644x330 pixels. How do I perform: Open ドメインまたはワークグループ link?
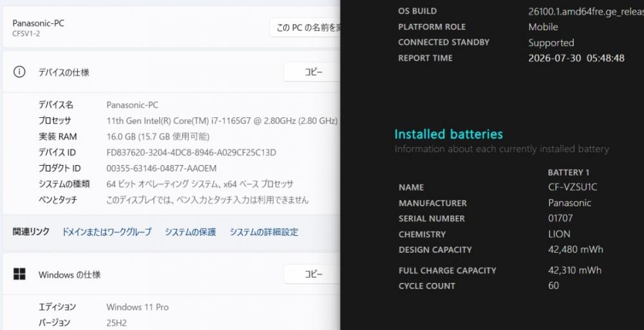[106, 232]
